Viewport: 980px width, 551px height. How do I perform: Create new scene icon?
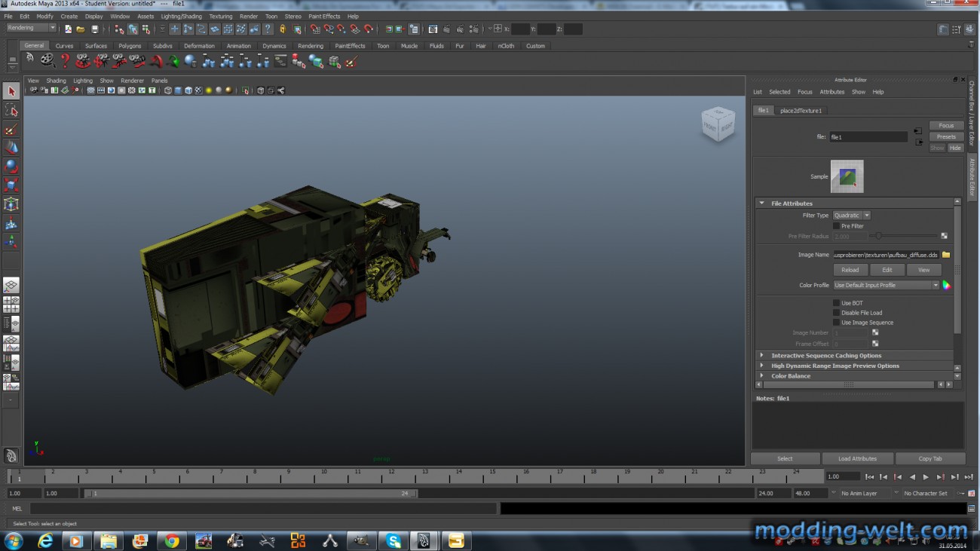click(68, 29)
